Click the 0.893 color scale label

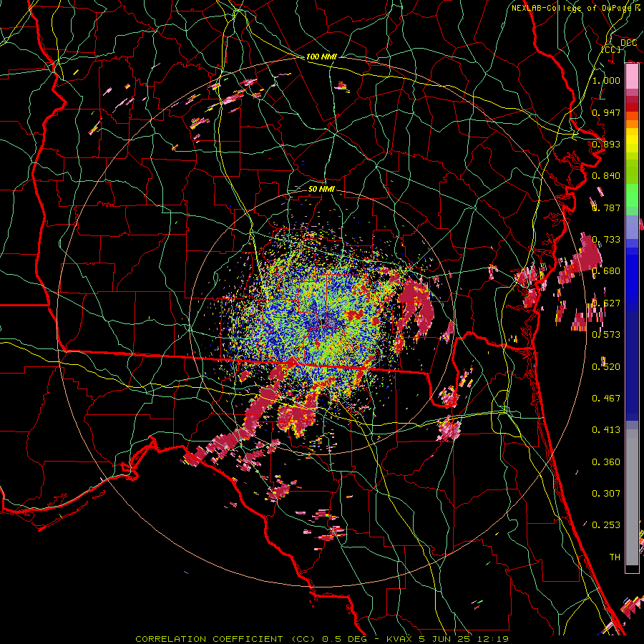[x=606, y=144]
